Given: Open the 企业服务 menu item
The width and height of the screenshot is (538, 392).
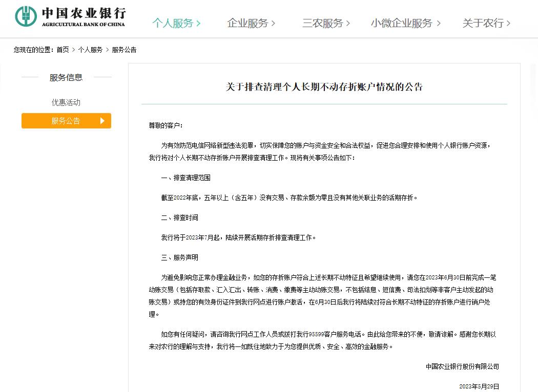Looking at the screenshot, I should tap(248, 23).
